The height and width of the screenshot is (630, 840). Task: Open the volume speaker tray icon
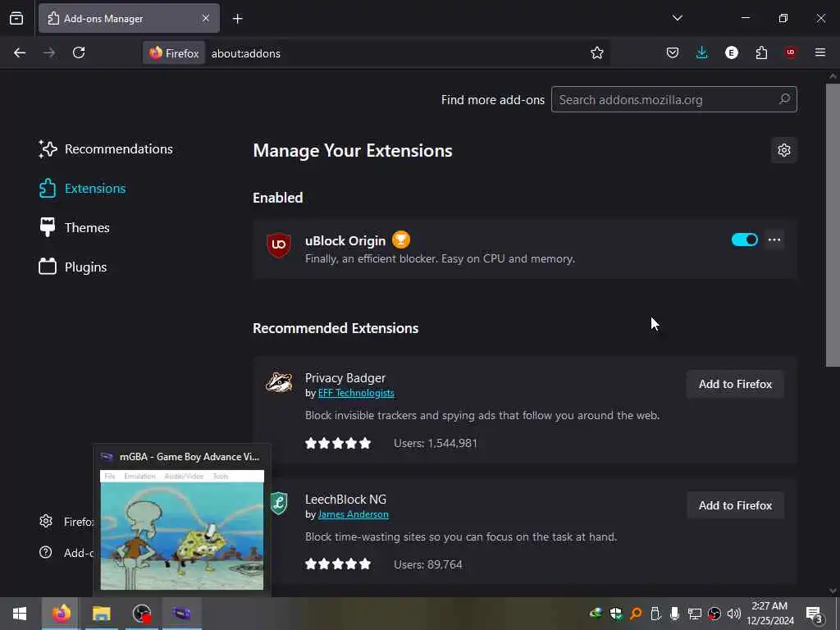click(734, 614)
